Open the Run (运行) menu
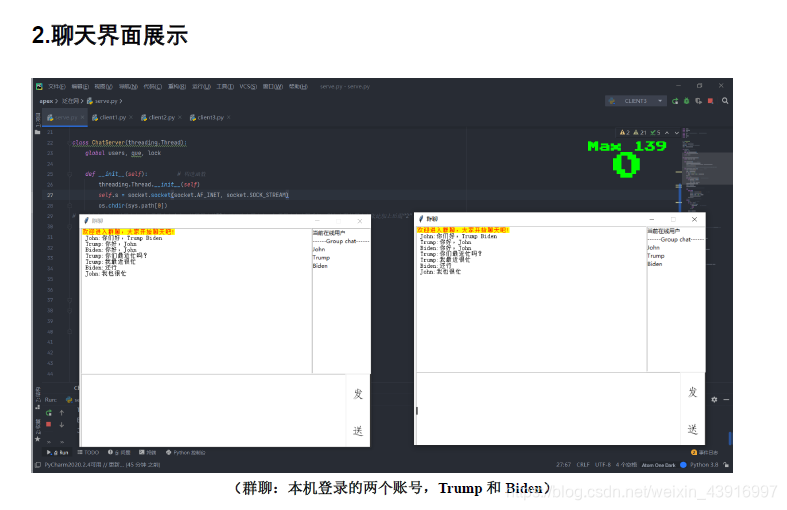This screenshot has height=510, width=787. point(201,87)
